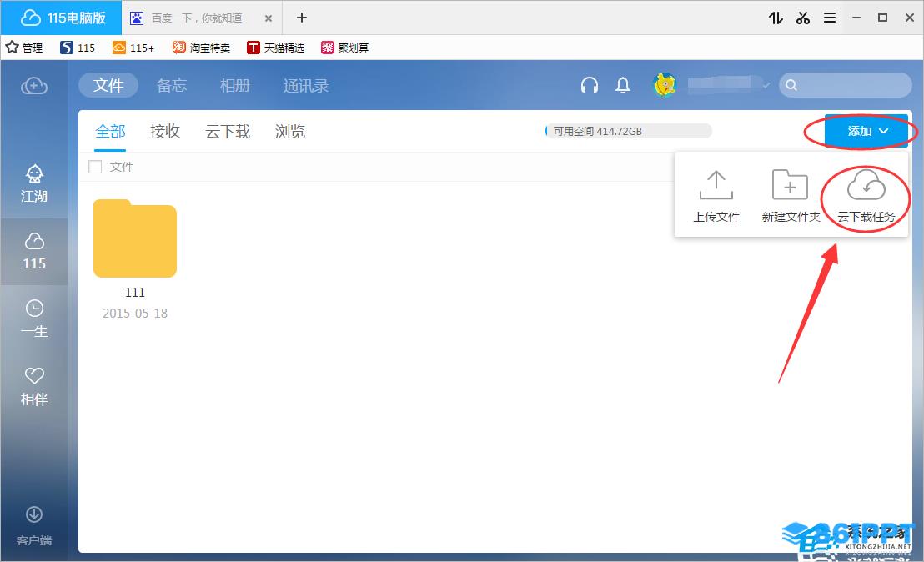
Task: Switch to the 相册 top tab
Action: (234, 85)
